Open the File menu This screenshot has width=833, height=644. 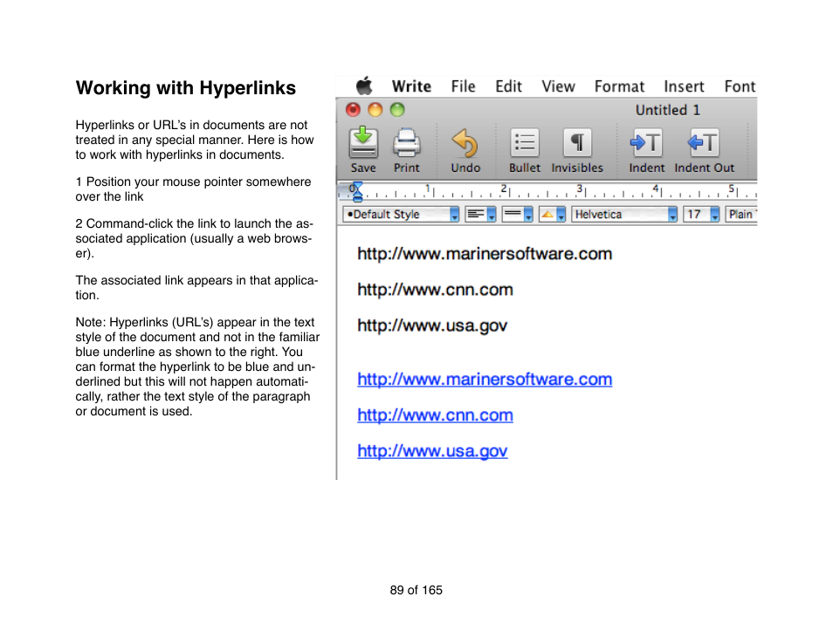coord(463,86)
